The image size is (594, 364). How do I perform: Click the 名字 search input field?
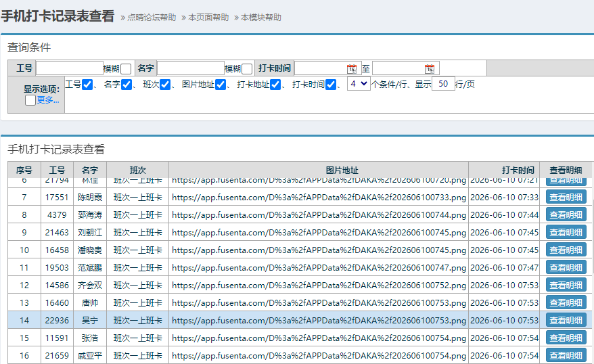(191, 68)
